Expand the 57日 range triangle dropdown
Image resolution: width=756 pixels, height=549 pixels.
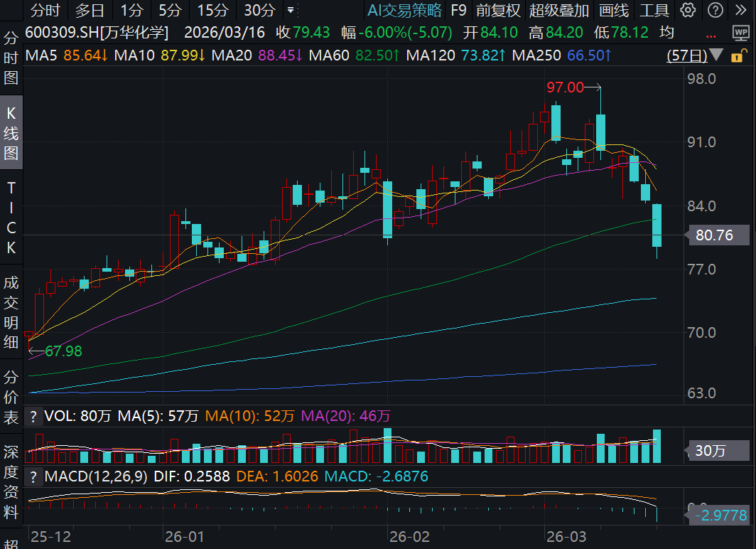tap(717, 55)
